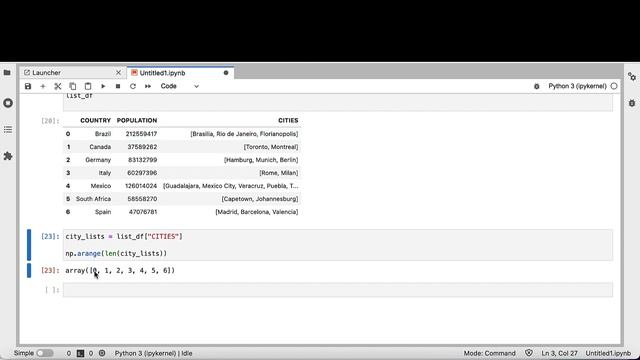The image size is (640, 360).
Task: Click the Canada population 37589262
Action: [142, 147]
